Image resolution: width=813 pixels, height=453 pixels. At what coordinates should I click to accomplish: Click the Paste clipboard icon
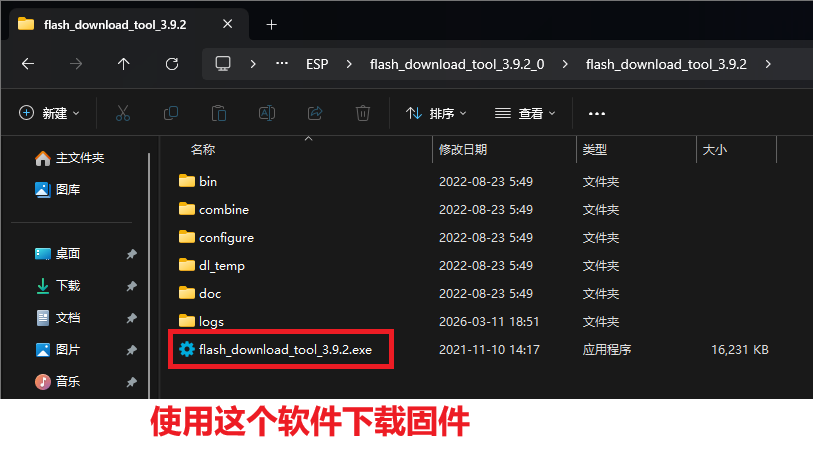click(x=219, y=114)
